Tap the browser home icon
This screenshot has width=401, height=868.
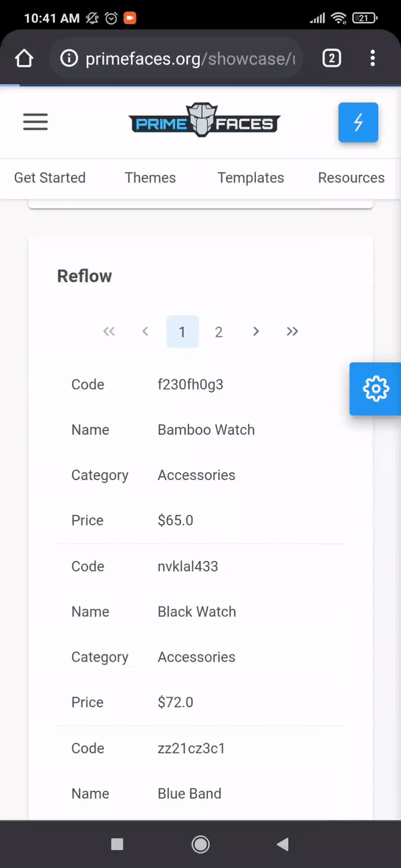[x=24, y=59]
